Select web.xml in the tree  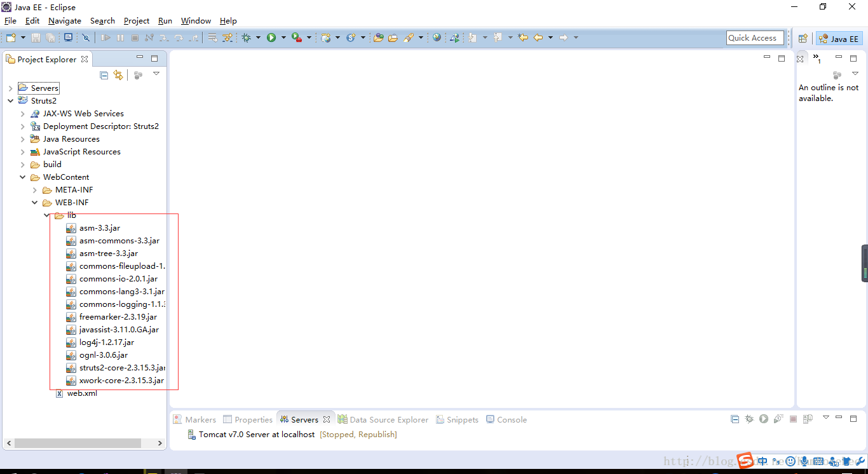coord(76,393)
